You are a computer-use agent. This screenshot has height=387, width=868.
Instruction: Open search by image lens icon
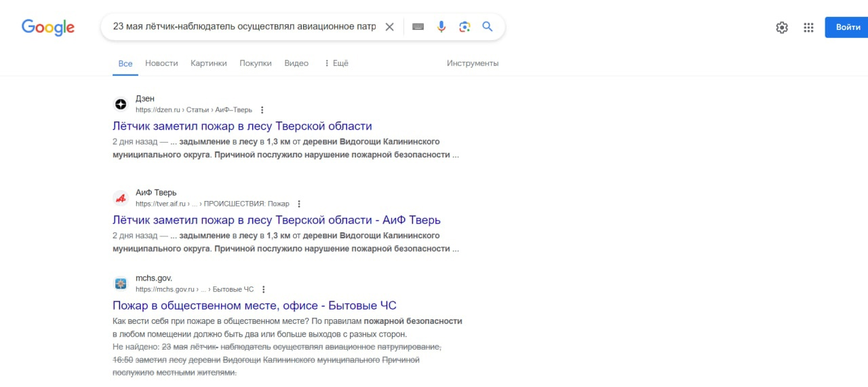[465, 27]
